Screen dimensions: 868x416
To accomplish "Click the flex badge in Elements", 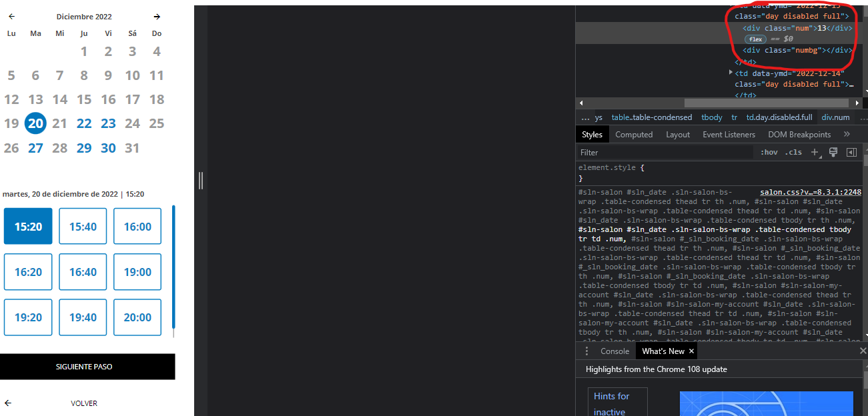I will 755,39.
